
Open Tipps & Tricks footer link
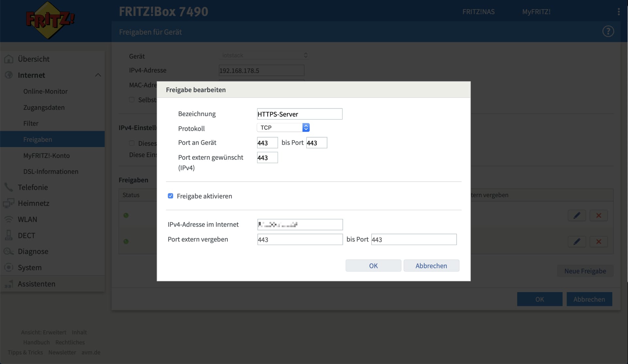click(25, 353)
